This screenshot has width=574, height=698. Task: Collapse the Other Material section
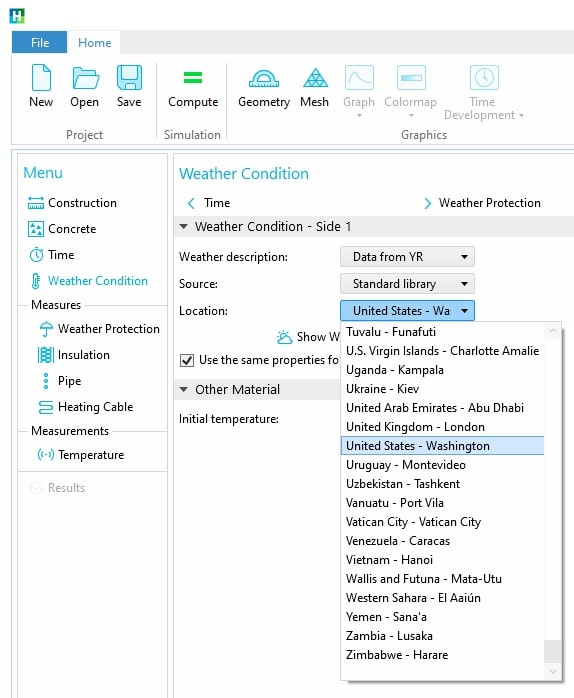[183, 390]
